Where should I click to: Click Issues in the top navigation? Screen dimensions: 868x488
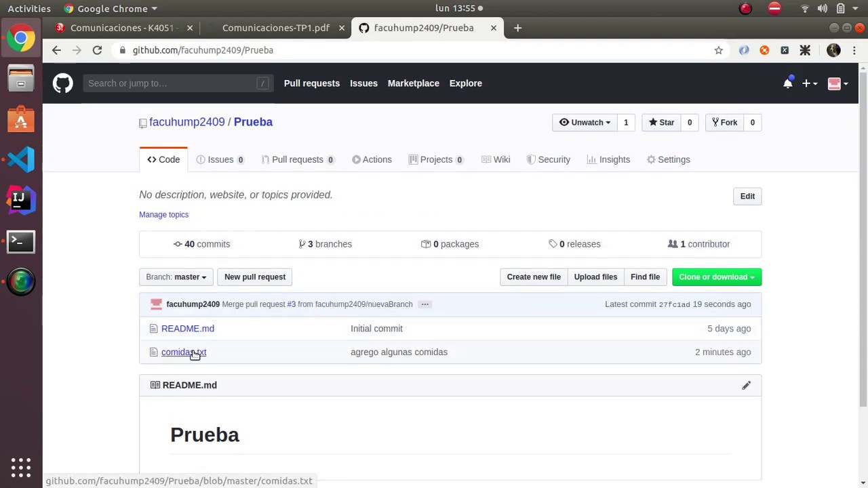tap(363, 83)
